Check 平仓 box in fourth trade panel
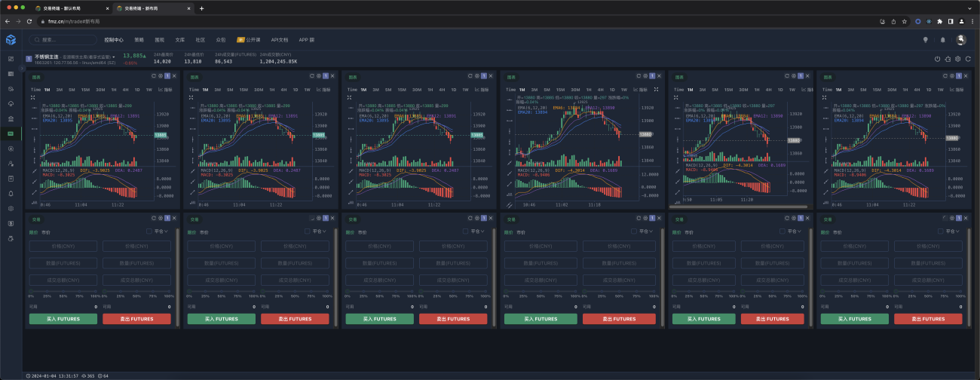Image resolution: width=980 pixels, height=380 pixels. [634, 231]
